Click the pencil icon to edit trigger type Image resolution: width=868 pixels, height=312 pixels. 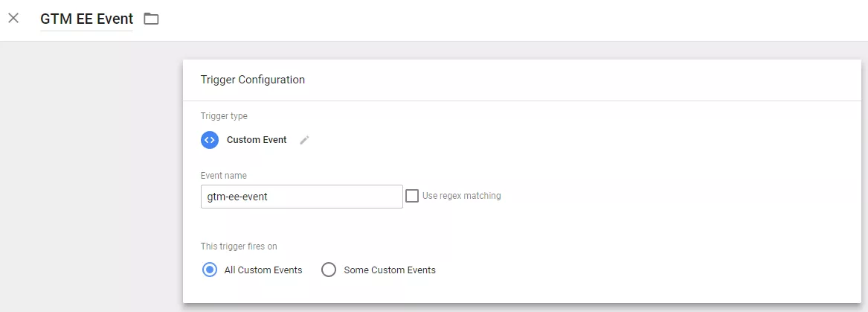pyautogui.click(x=304, y=140)
